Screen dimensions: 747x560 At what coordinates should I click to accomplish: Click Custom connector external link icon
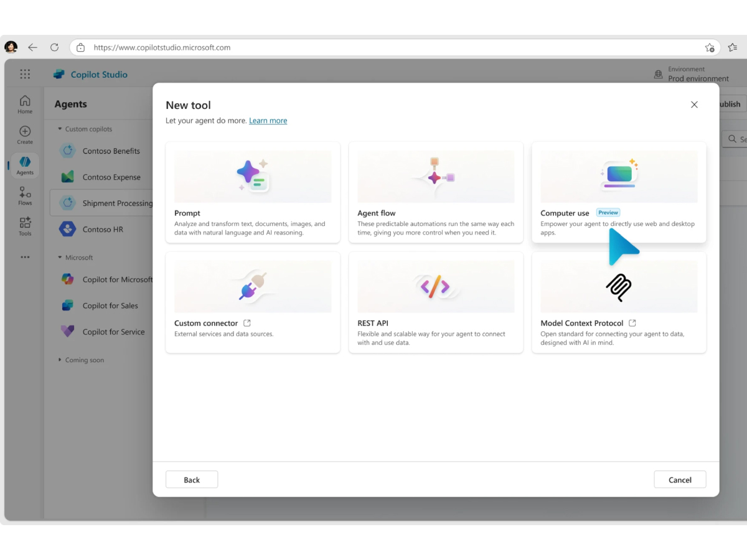click(x=247, y=323)
